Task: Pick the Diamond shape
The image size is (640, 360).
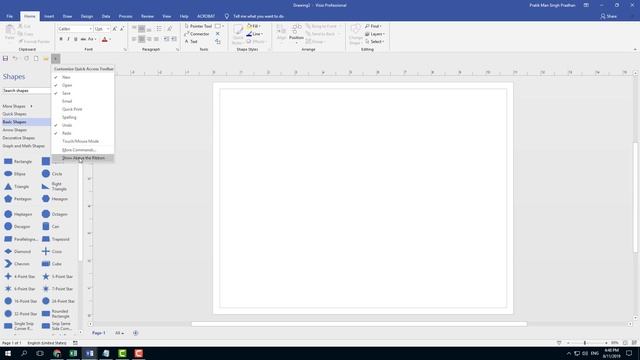Action: pos(18,251)
